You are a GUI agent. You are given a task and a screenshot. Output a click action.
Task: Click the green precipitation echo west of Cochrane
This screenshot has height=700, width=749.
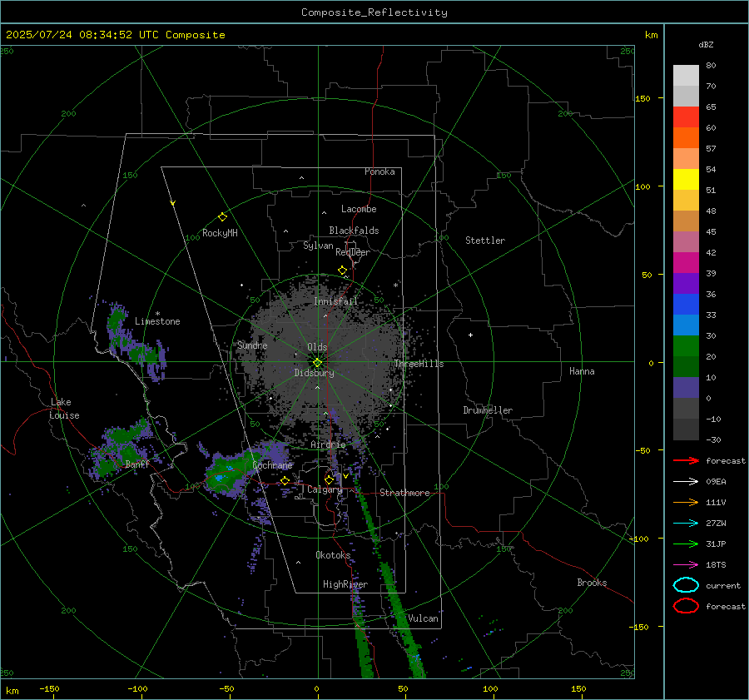227,473
